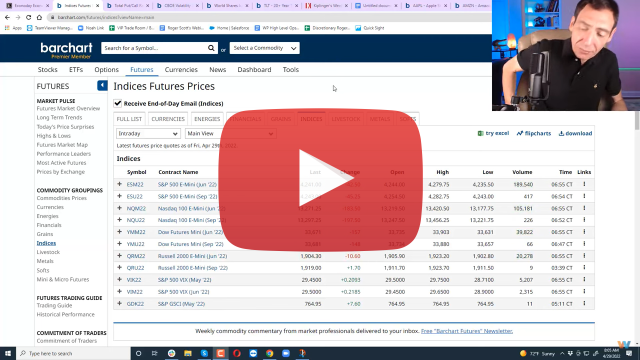Launch Skype from the taskbar
The width and height of the screenshot is (640, 360).
[x=204, y=353]
